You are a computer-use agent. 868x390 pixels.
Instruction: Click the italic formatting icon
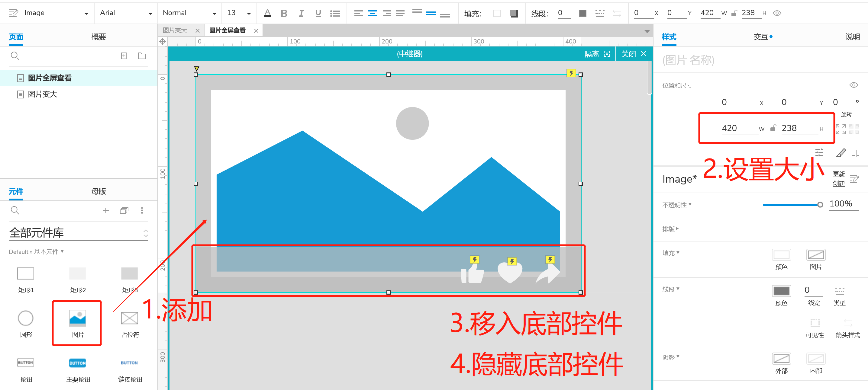click(301, 13)
